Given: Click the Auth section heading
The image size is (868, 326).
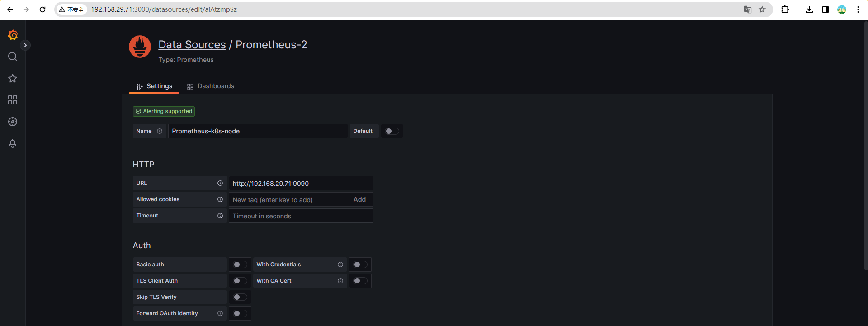Looking at the screenshot, I should [142, 245].
